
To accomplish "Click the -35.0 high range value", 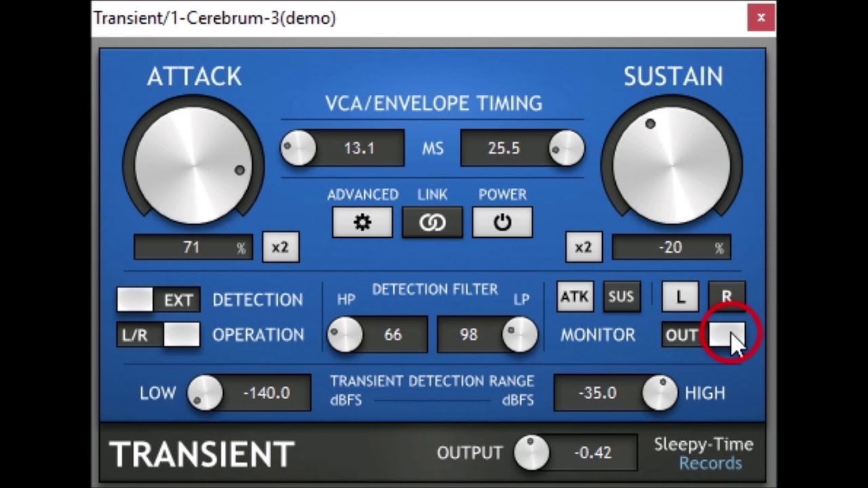I will point(597,393).
